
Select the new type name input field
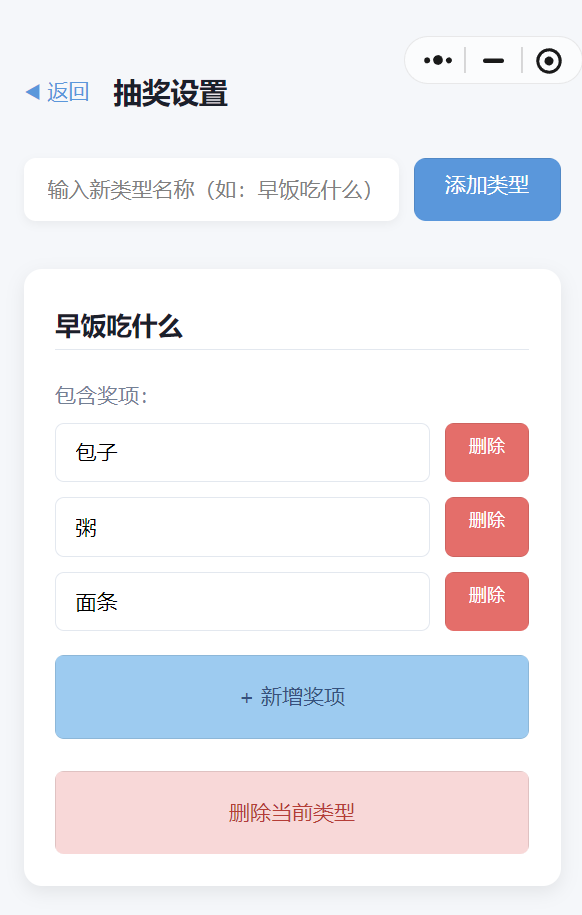tap(211, 189)
